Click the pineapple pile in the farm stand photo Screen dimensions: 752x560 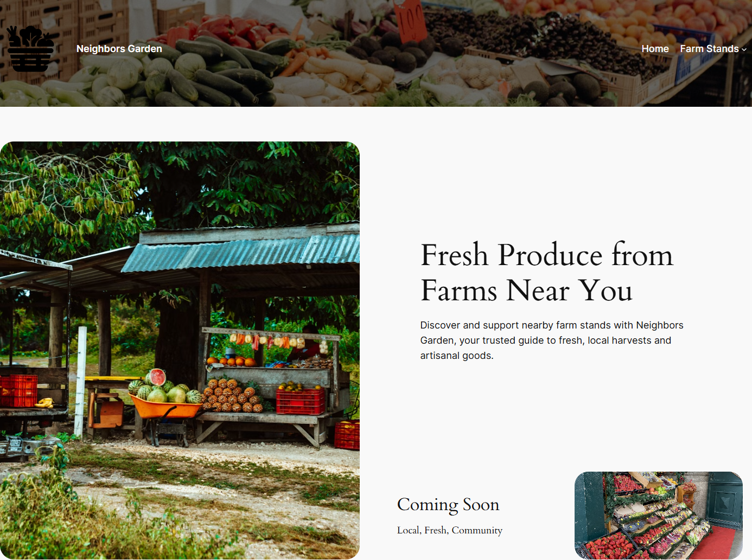point(232,396)
